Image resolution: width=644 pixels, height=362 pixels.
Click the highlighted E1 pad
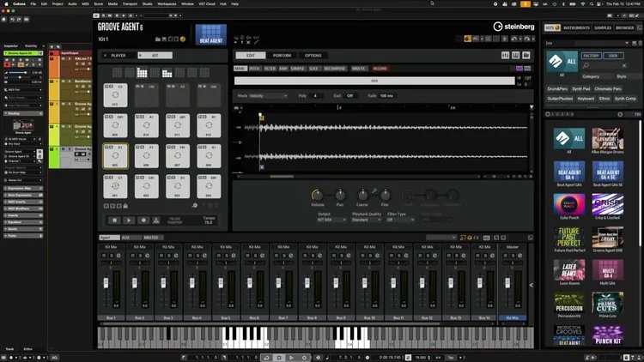[115, 156]
